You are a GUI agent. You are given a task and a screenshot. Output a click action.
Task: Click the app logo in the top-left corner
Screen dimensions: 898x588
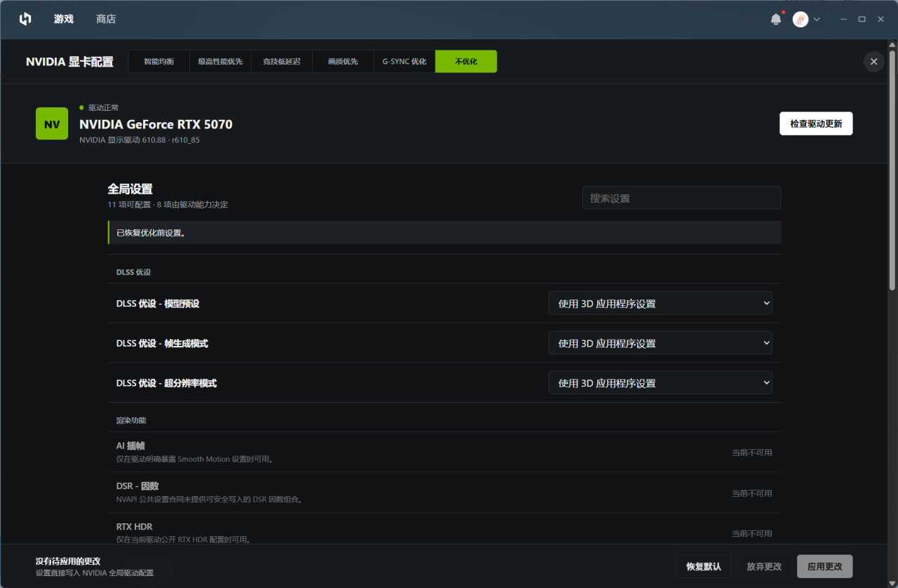[x=25, y=19]
